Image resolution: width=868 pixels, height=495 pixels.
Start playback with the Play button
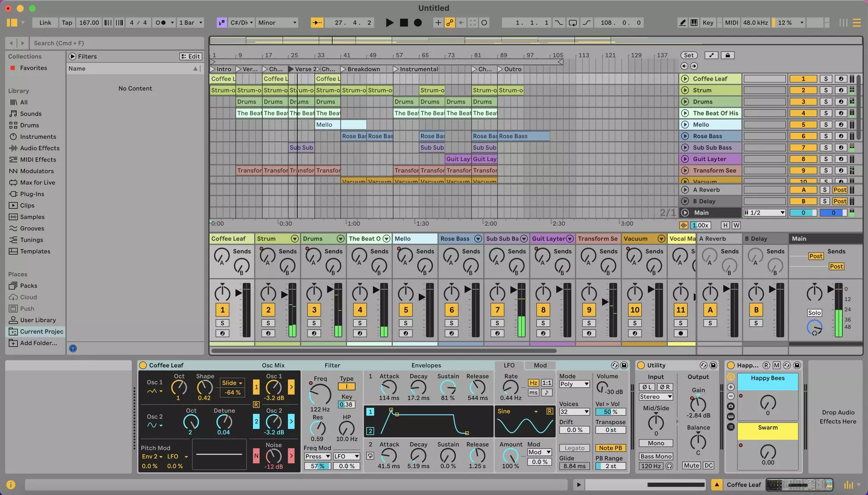pyautogui.click(x=389, y=22)
